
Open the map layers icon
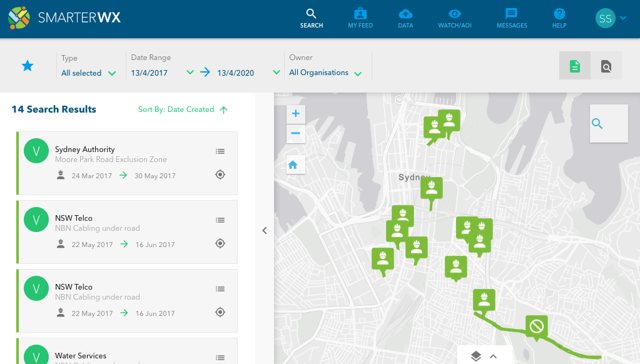coord(476,356)
